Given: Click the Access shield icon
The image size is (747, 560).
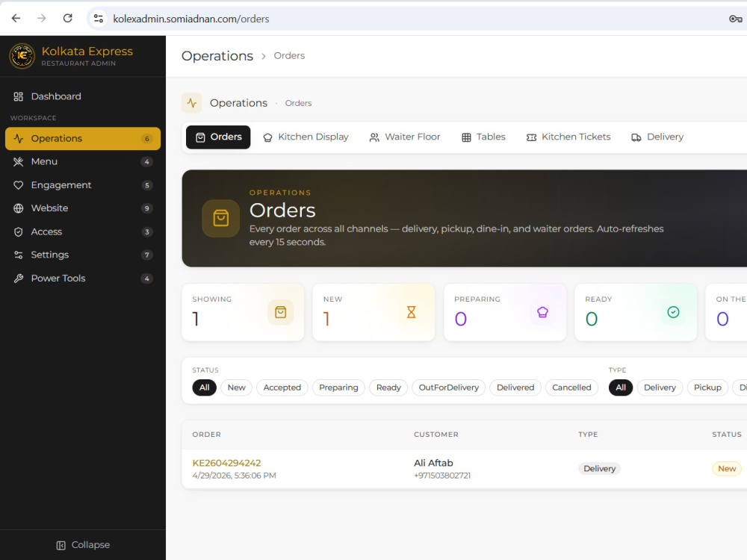Looking at the screenshot, I should point(18,232).
